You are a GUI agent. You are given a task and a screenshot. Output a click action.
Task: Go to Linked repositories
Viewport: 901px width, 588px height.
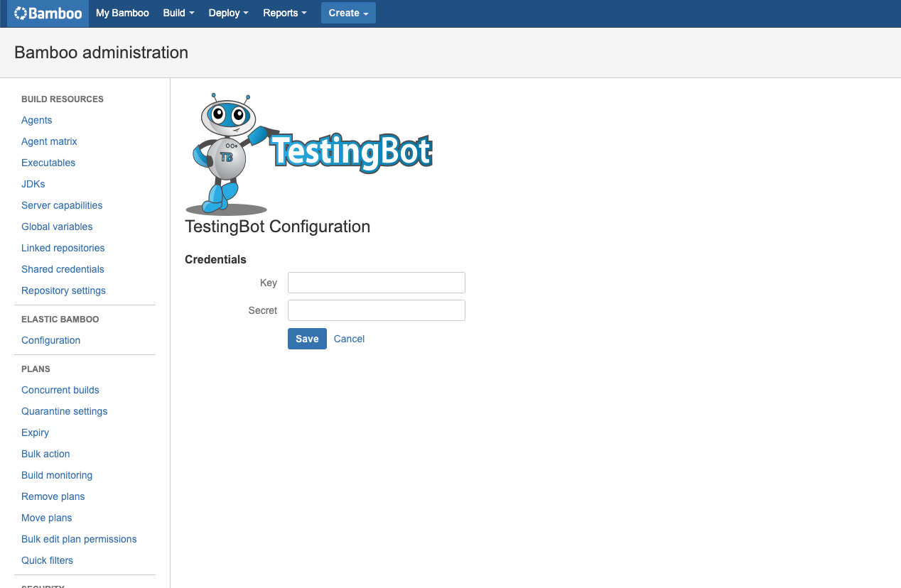pos(63,248)
